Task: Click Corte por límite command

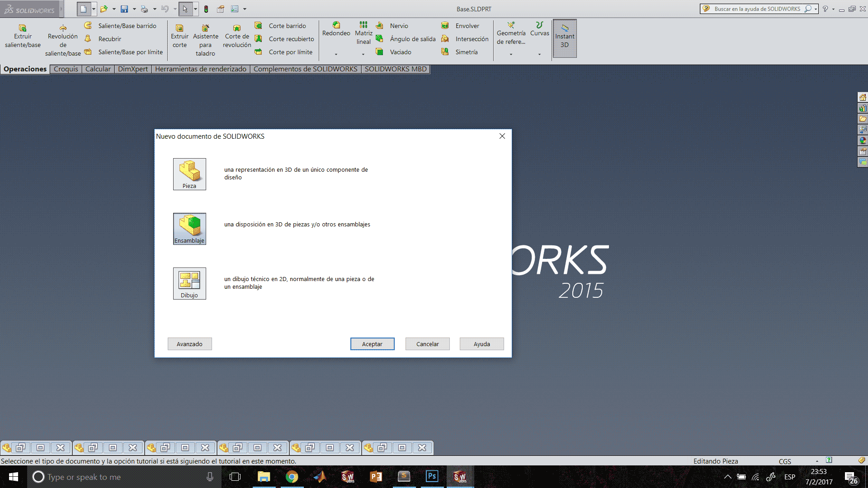Action: [x=283, y=52]
